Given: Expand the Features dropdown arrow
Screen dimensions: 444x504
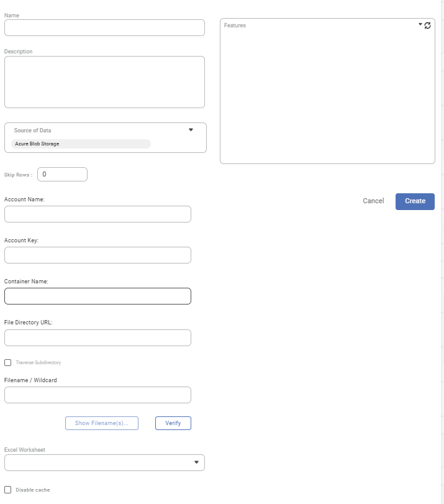Looking at the screenshot, I should (420, 25).
